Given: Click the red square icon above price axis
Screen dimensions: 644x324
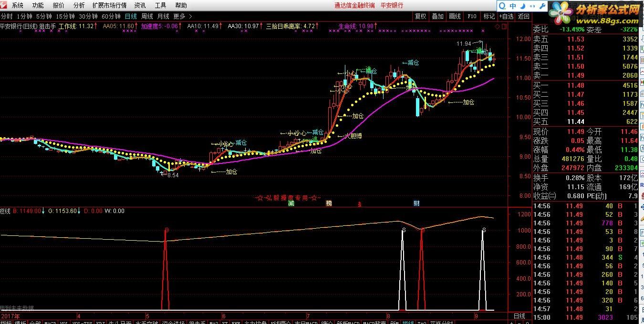Looking at the screenshot, I should click(x=504, y=27).
